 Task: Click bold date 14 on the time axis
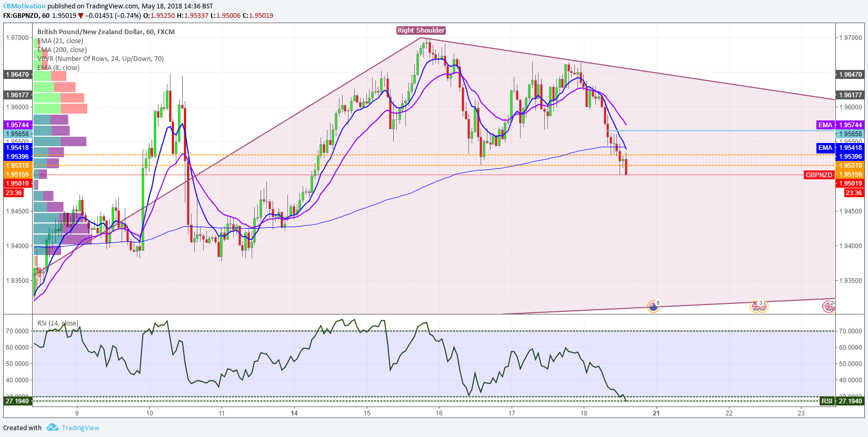(x=294, y=413)
